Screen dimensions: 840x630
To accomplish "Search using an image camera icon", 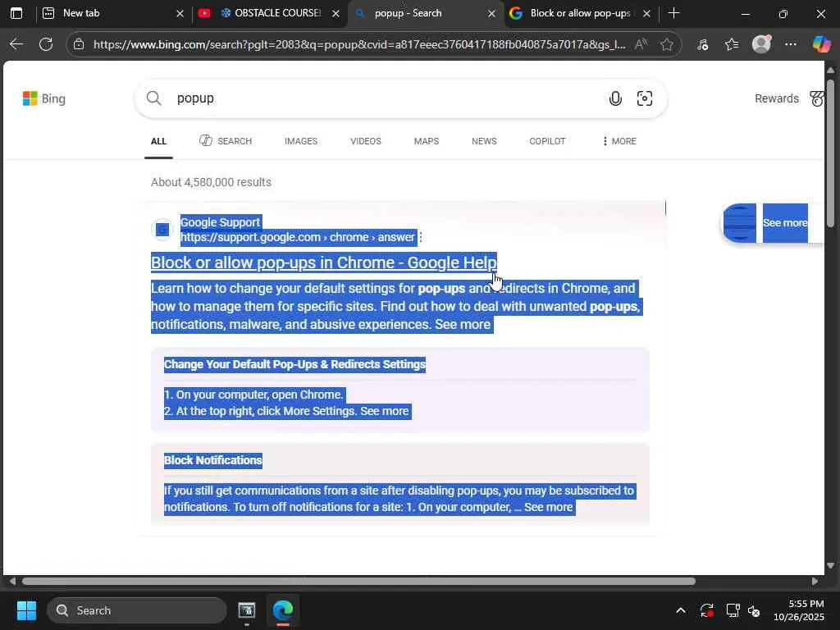I will point(645,98).
